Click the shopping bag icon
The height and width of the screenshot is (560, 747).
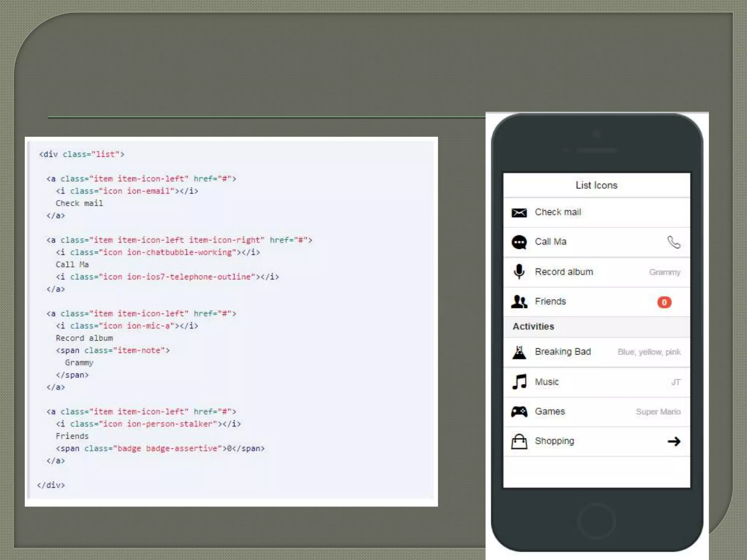519,442
